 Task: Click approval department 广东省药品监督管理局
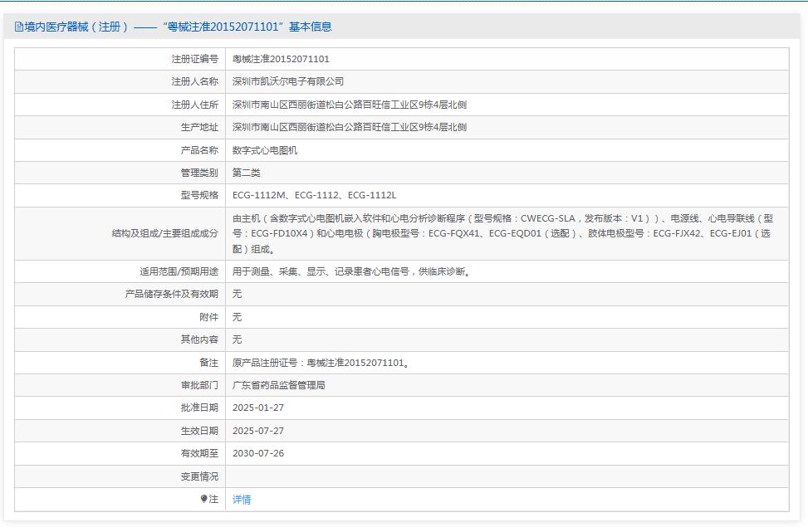tap(278, 385)
